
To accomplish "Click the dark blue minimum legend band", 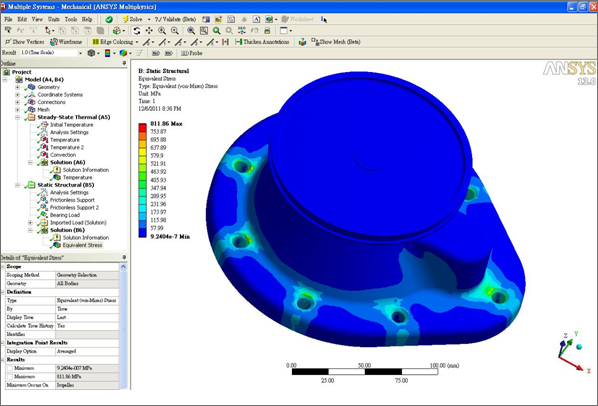I will [x=142, y=233].
